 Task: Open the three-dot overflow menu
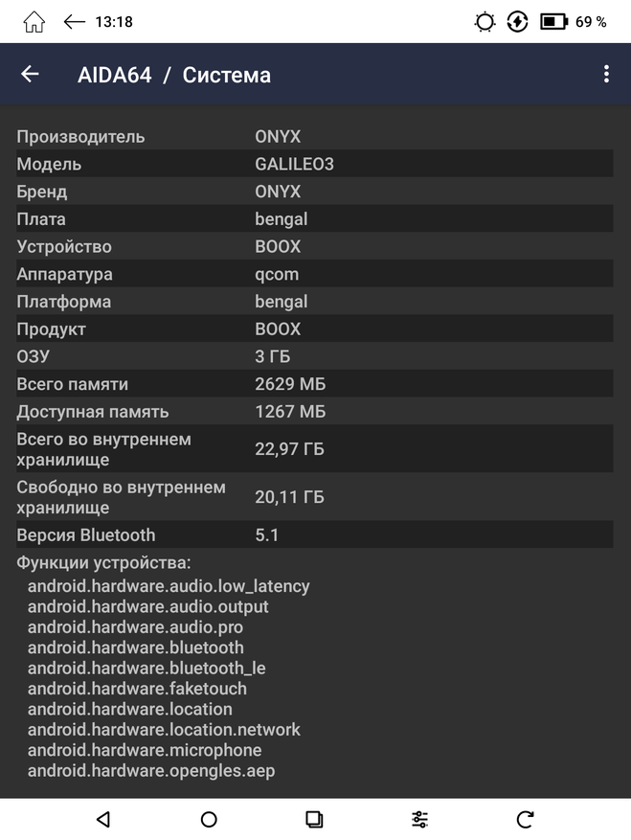[606, 75]
